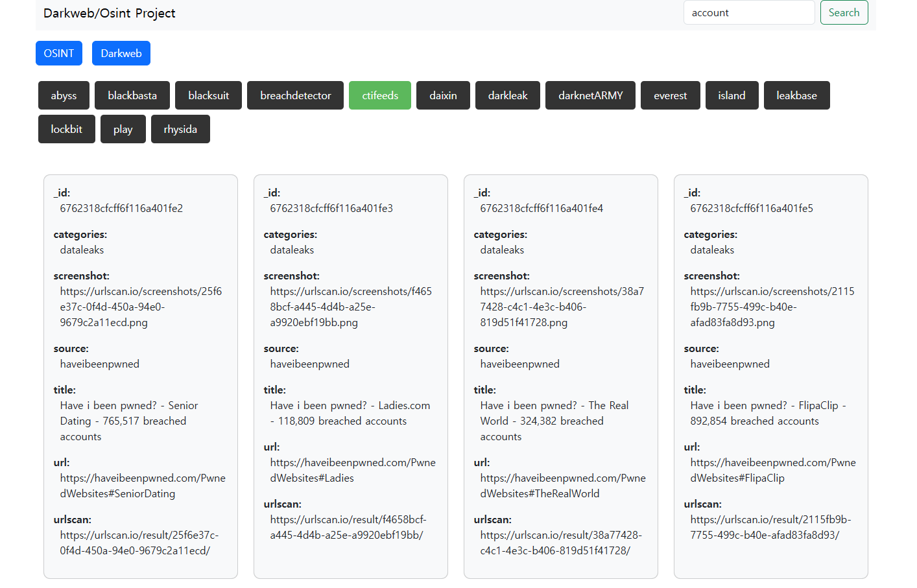The image size is (917, 588).
Task: Click 'haveibeenpwned' source in Real World card
Action: [519, 364]
